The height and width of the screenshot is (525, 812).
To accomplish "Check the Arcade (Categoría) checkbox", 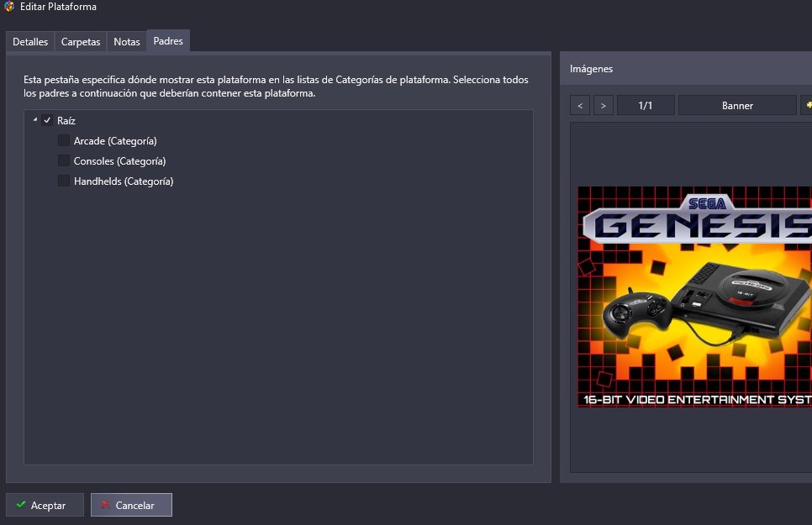I will tap(64, 140).
